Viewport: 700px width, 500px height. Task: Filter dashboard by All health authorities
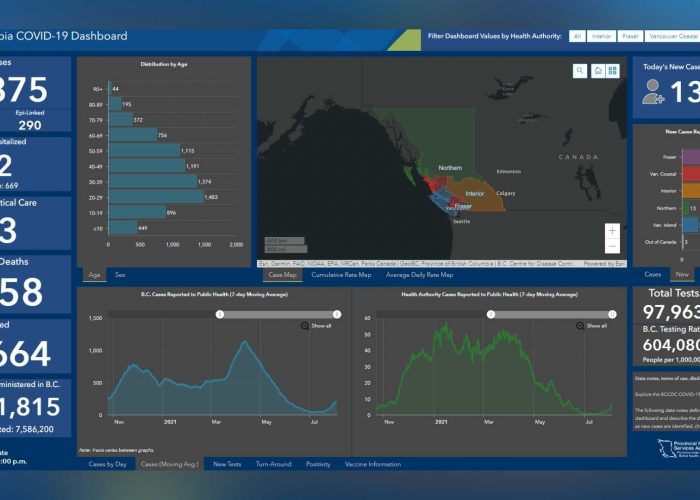577,36
